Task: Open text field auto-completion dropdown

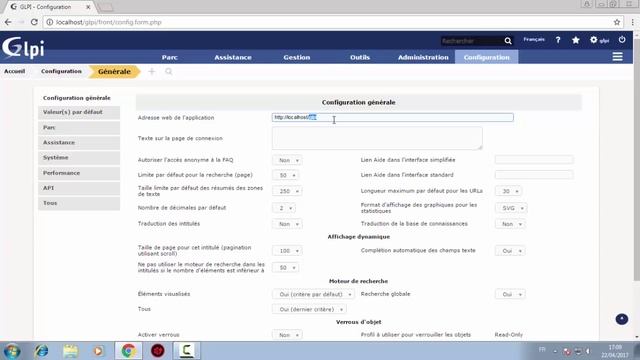Action: click(x=510, y=251)
